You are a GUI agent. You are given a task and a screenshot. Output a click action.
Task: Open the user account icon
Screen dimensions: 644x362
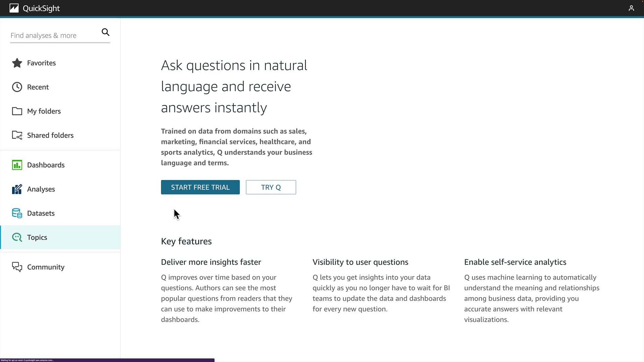tap(631, 8)
